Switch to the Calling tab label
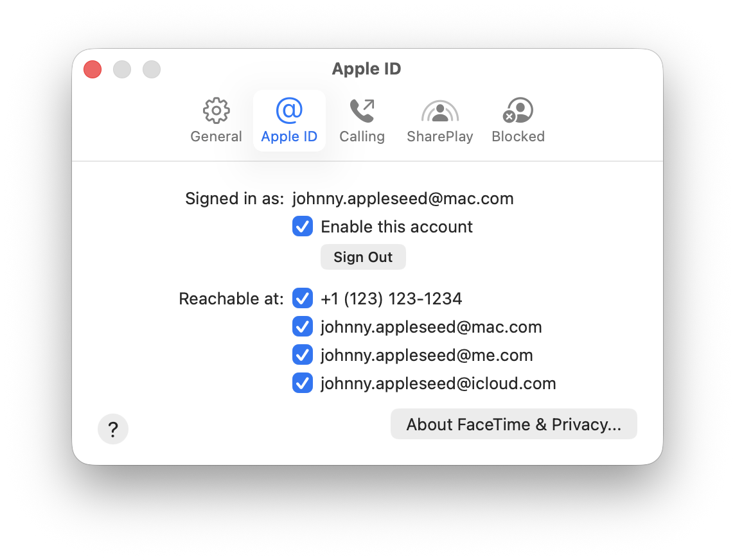This screenshot has width=735, height=560. pos(362,136)
